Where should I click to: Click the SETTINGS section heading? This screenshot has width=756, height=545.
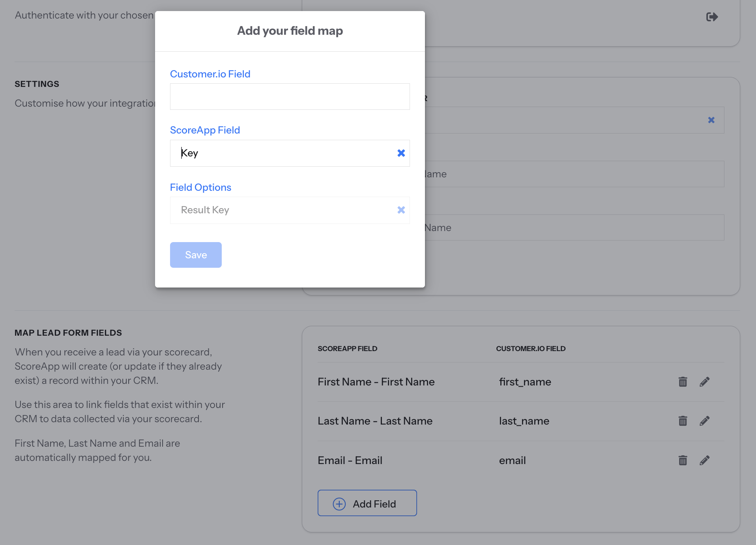click(37, 84)
